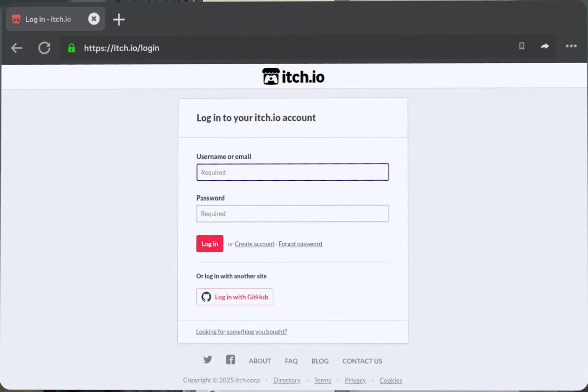The height and width of the screenshot is (392, 588).
Task: Open the Directory footer link
Action: [287, 380]
